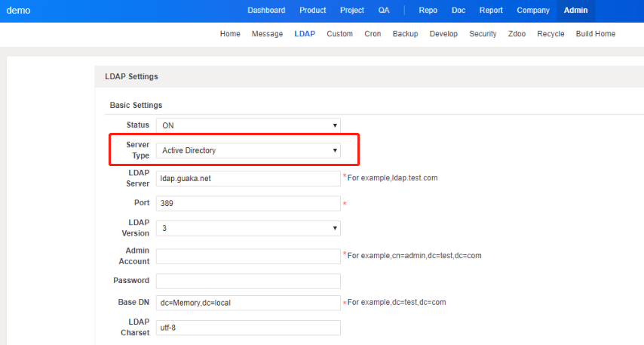Click the demo logo text

pos(18,11)
